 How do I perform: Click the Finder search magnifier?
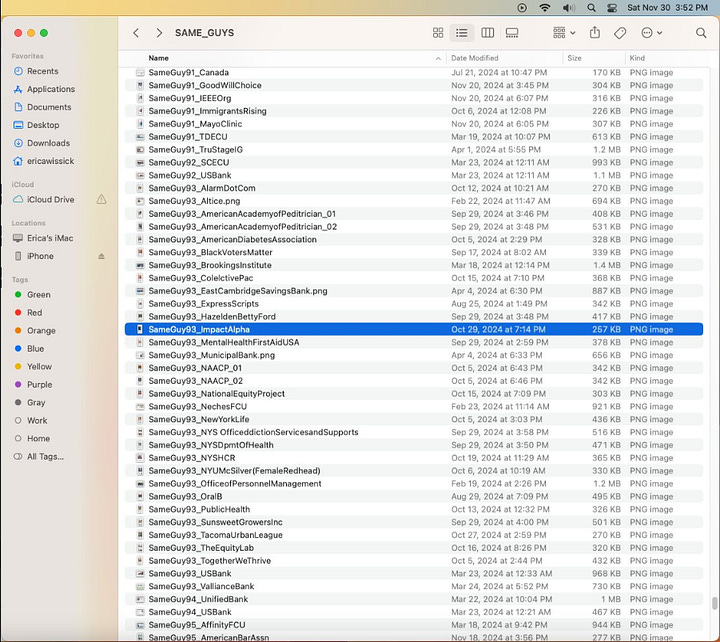pyautogui.click(x=701, y=33)
